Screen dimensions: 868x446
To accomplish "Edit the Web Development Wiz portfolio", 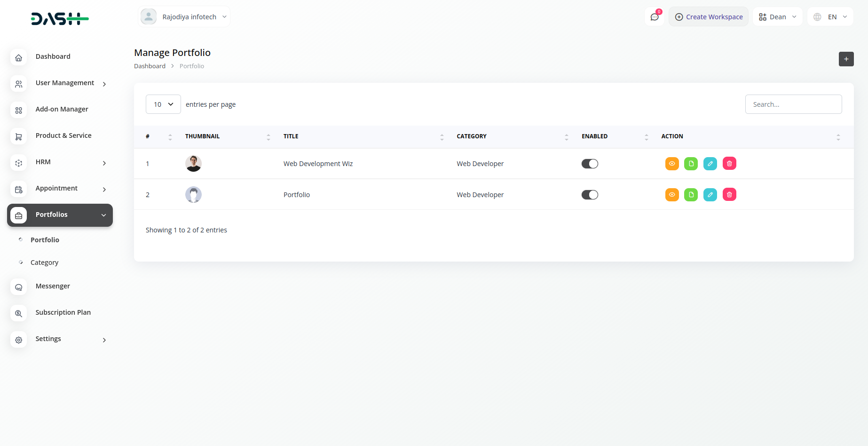I will tap(710, 164).
